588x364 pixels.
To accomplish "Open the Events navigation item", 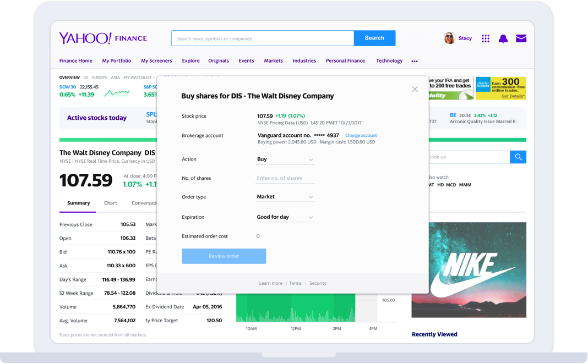I will 246,60.
